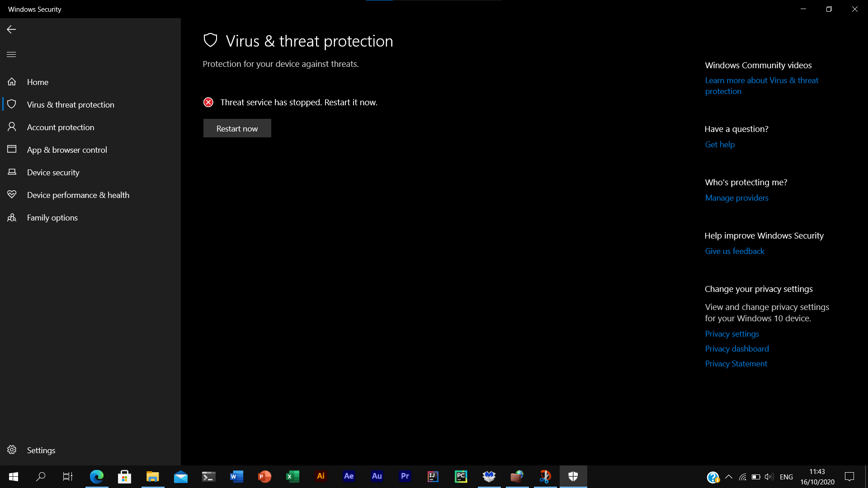Open the brick wall firewall app icon

click(517, 477)
